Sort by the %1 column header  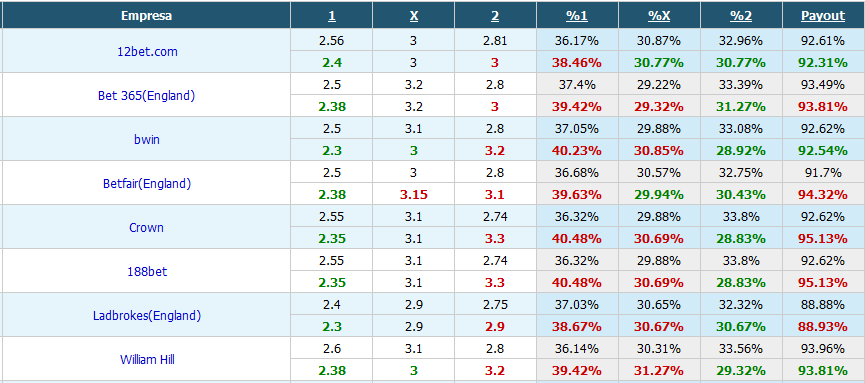click(x=577, y=16)
